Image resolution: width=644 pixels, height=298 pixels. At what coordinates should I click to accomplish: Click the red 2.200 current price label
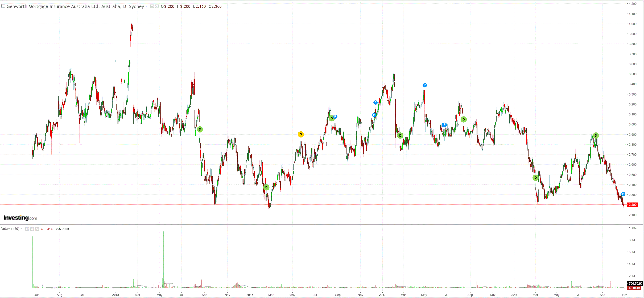(x=633, y=205)
